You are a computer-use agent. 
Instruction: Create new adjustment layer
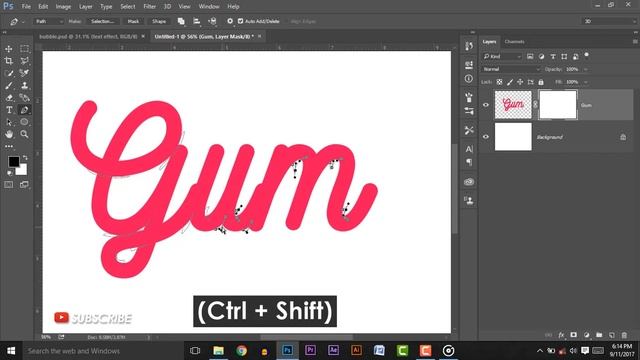[x=587, y=335]
